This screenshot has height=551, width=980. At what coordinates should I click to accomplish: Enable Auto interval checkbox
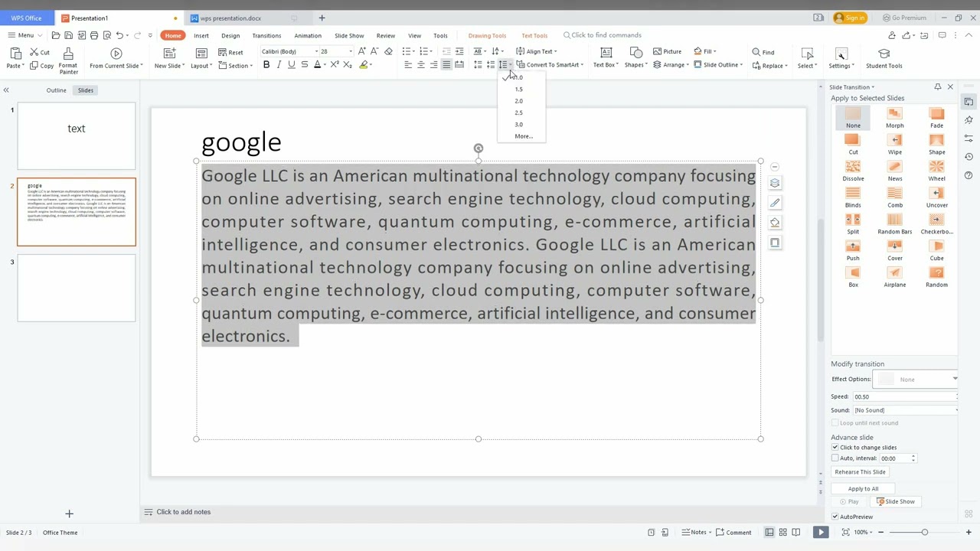(835, 458)
